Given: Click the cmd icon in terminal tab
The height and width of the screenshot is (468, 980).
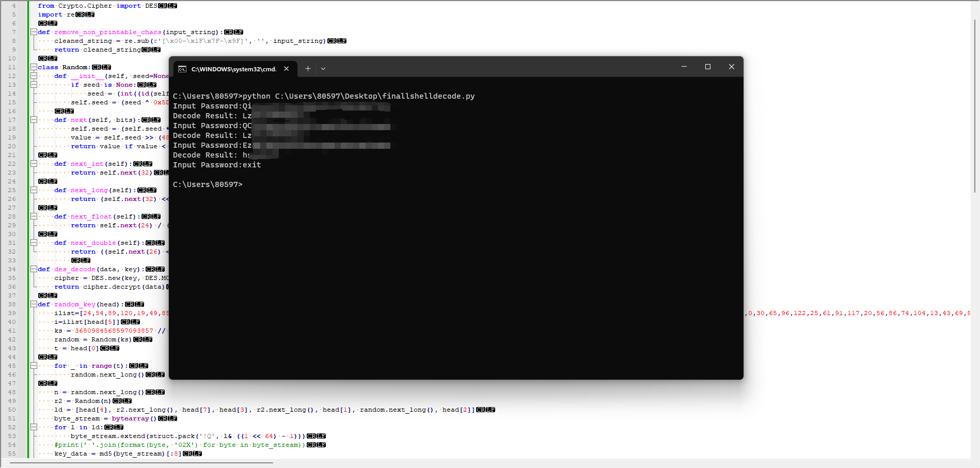Looking at the screenshot, I should (182, 69).
